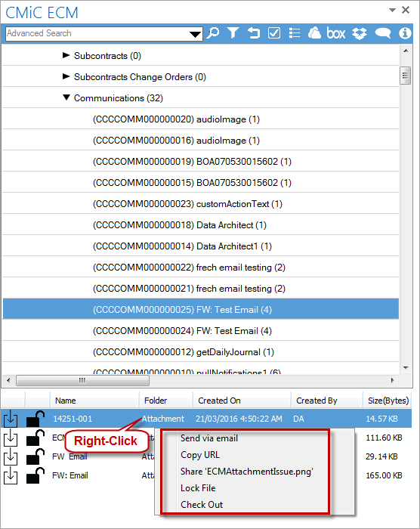Click the download icon for 14251-001
The width and height of the screenshot is (420, 529).
pyautogui.click(x=11, y=419)
